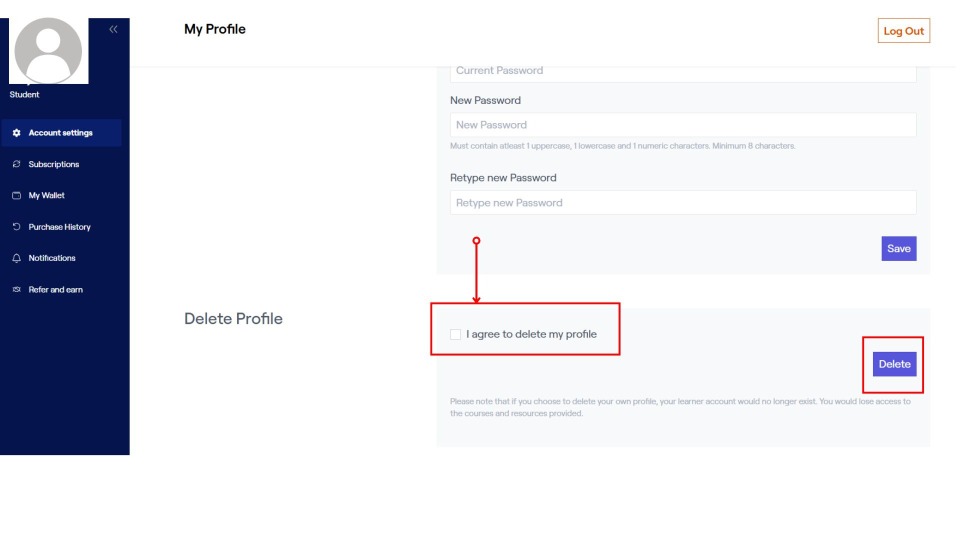Select Notifications in the sidebar
This screenshot has height=540, width=960.
(x=52, y=258)
